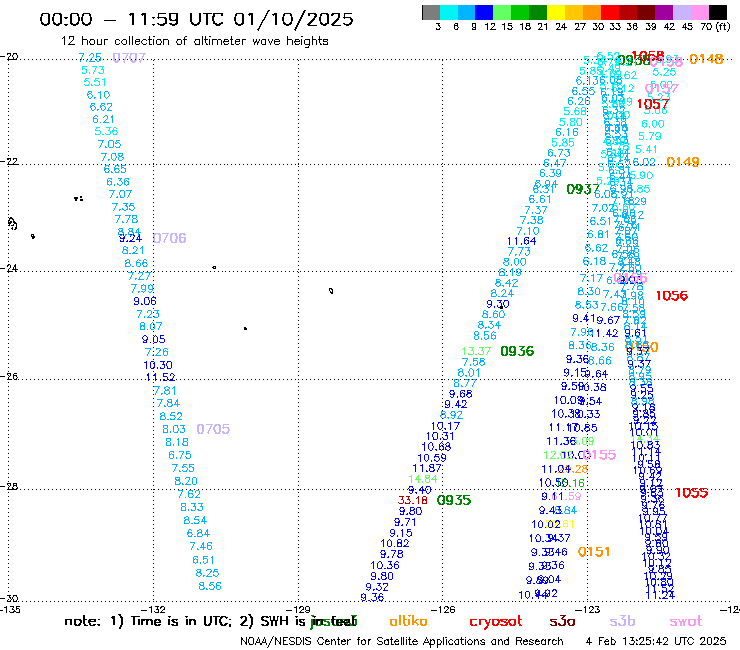Click the longitude axis label '-123'
740x650 pixels.
(x=588, y=609)
